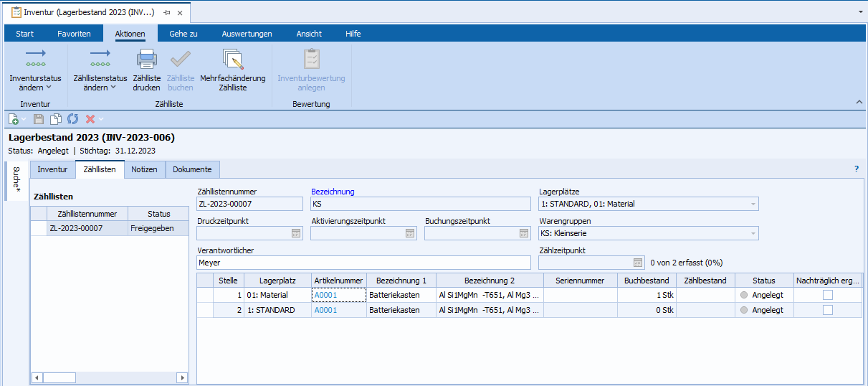
Task: Open the Warengruppen dropdown list
Action: 753,233
